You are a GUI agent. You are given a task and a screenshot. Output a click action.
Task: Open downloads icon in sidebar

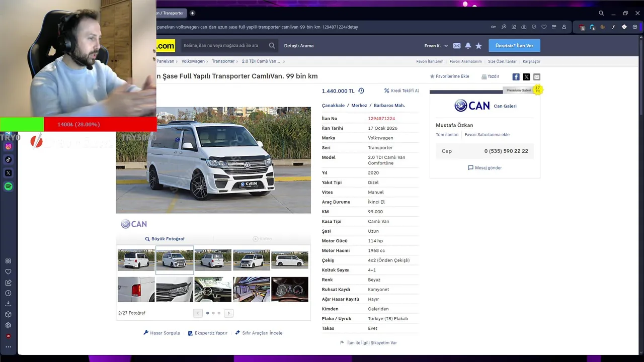coord(8,304)
